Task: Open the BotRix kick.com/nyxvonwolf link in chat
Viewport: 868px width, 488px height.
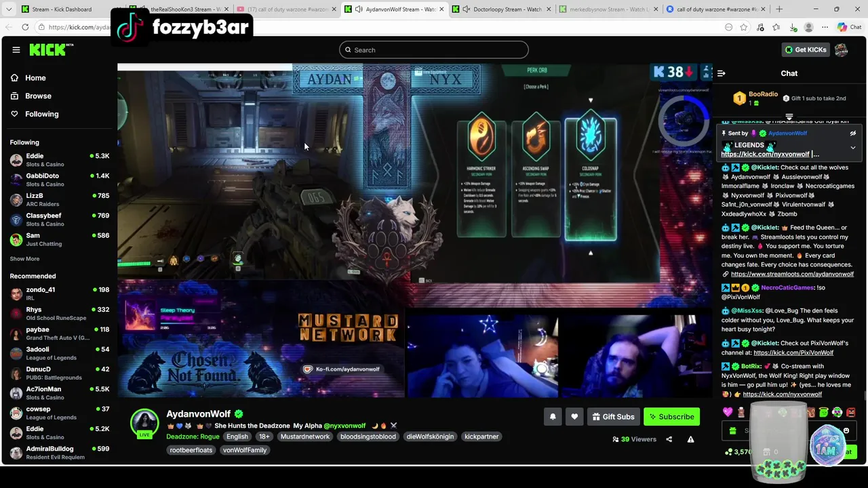Action: [782, 394]
